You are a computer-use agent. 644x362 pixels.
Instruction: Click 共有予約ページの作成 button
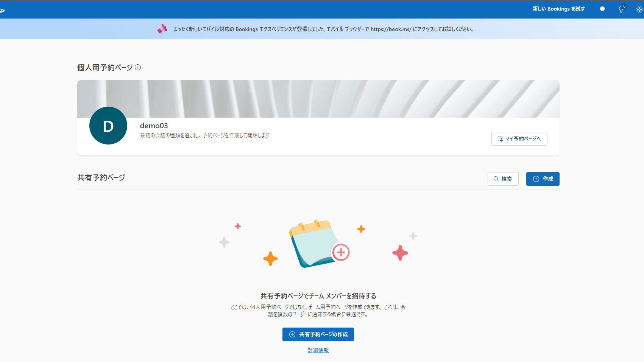[x=318, y=334]
